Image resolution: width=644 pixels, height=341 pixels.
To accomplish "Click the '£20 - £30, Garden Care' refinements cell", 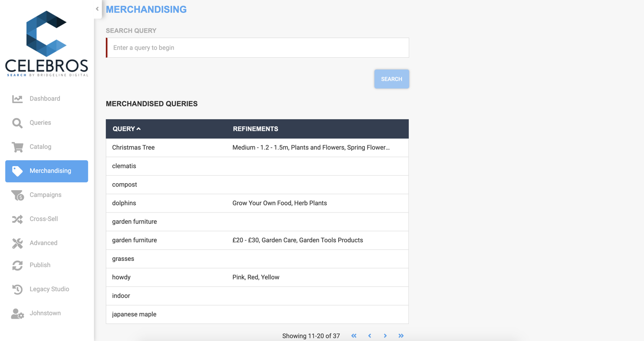I will pyautogui.click(x=298, y=241).
